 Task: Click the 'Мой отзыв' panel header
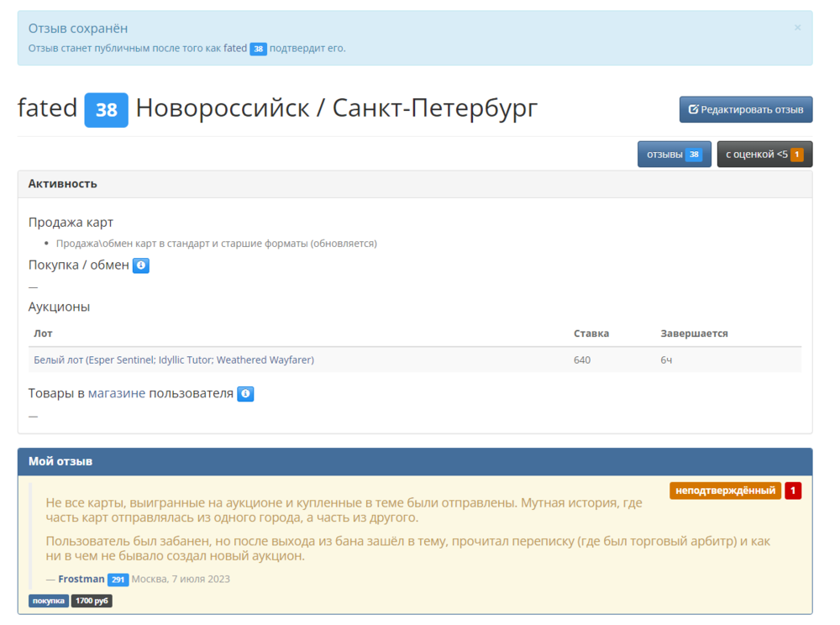pos(60,461)
